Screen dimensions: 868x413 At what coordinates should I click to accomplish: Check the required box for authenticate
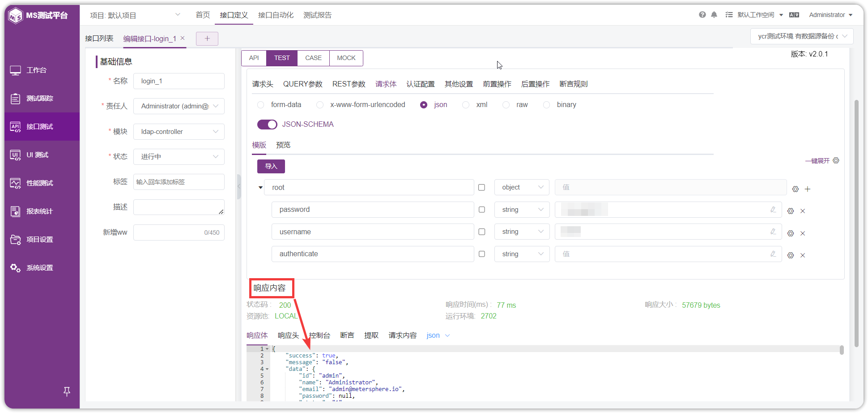481,254
